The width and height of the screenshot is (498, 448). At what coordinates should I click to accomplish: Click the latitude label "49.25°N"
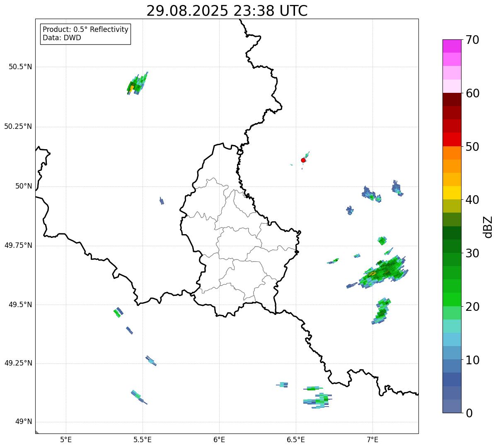18,363
